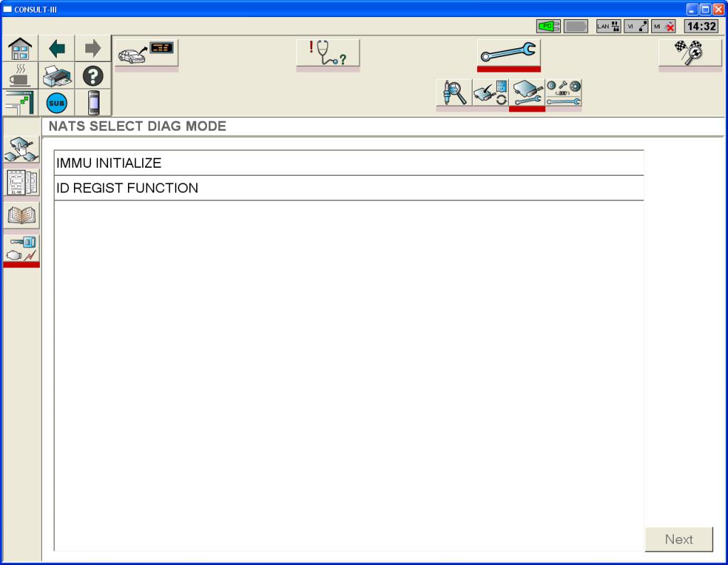Screen dimensions: 728x565
Task: Click the coffee cup icon
Action: pyautogui.click(x=19, y=76)
